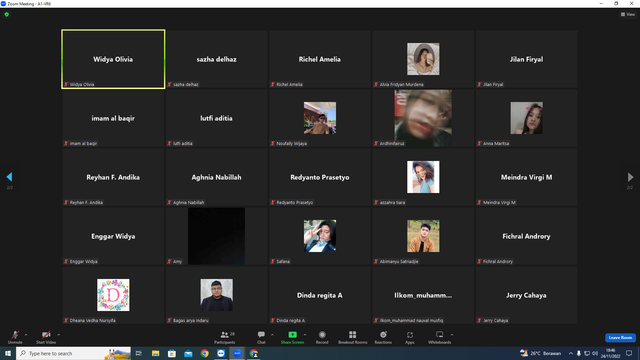640x360 pixels.
Task: Click the large 'imam al baqir' tile name
Action: [x=113, y=118]
